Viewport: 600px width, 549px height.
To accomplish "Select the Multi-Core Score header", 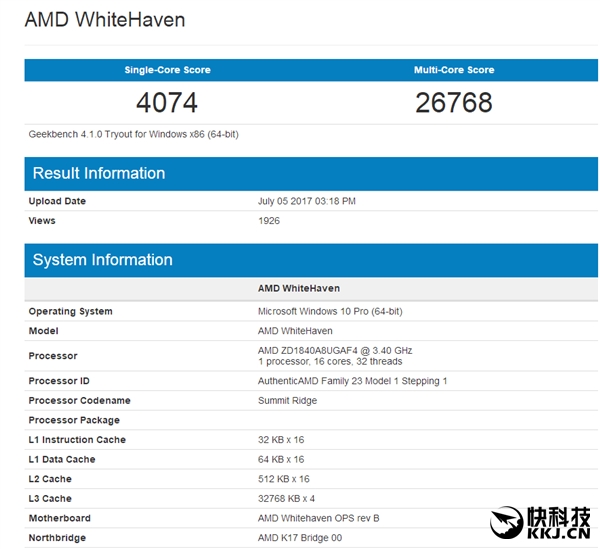I will click(454, 70).
